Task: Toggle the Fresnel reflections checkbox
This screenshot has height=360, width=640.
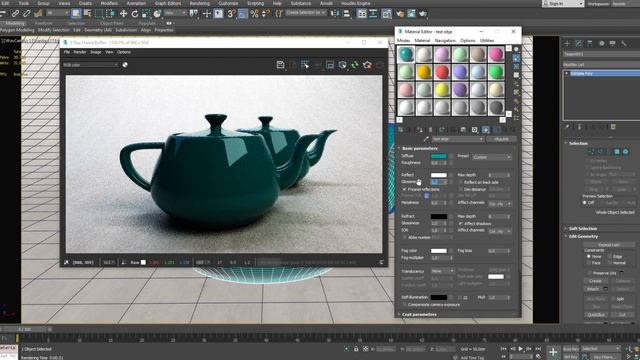Action: [404, 189]
